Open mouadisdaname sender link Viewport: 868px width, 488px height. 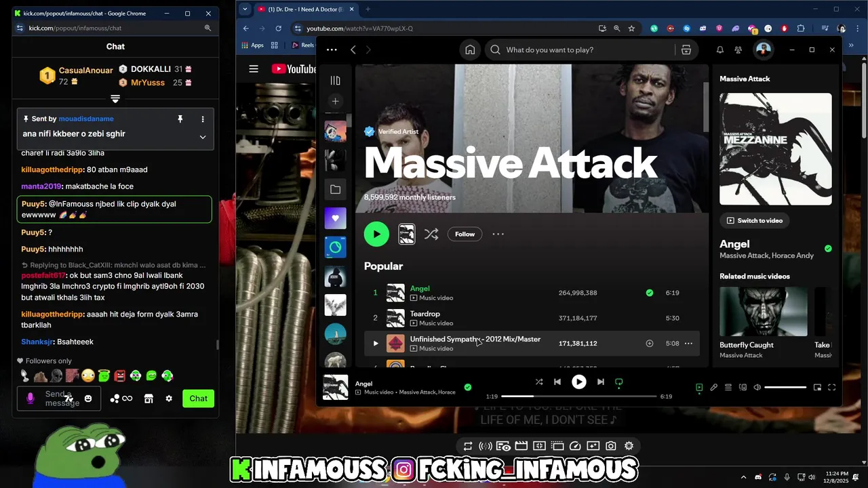click(x=86, y=119)
